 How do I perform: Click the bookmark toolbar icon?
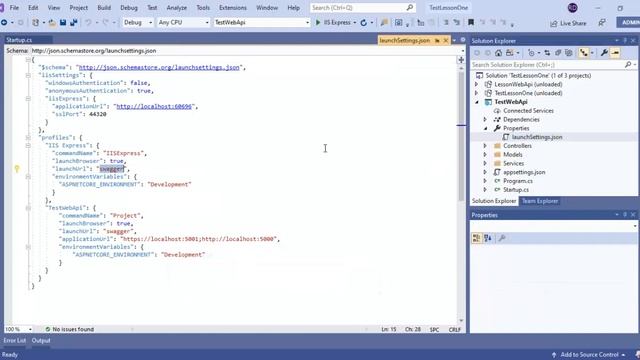[471, 23]
